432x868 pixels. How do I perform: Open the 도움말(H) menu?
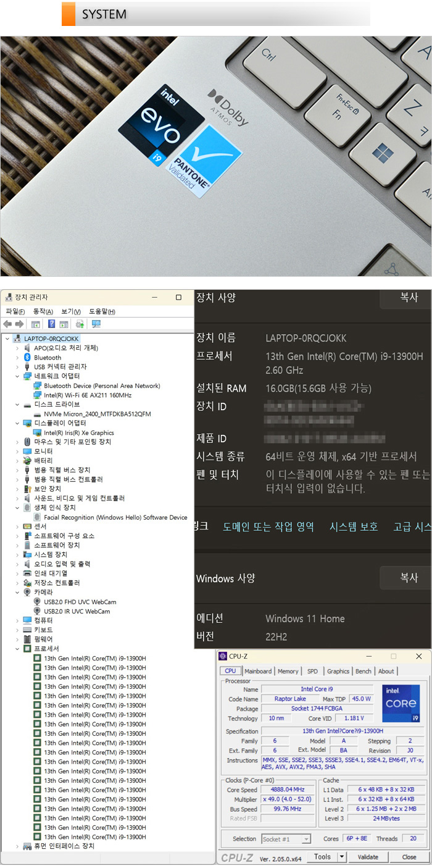102,311
